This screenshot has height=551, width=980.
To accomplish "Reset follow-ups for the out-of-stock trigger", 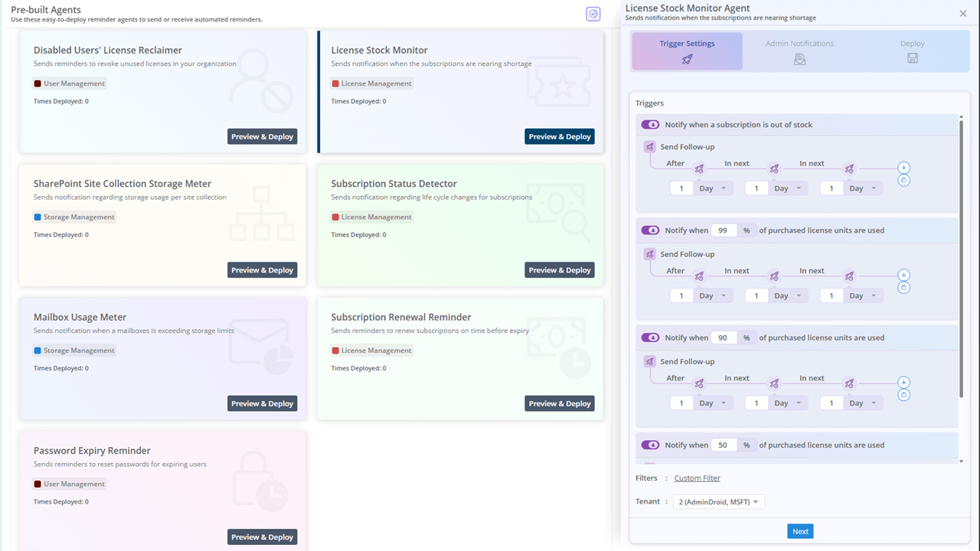I will [903, 181].
